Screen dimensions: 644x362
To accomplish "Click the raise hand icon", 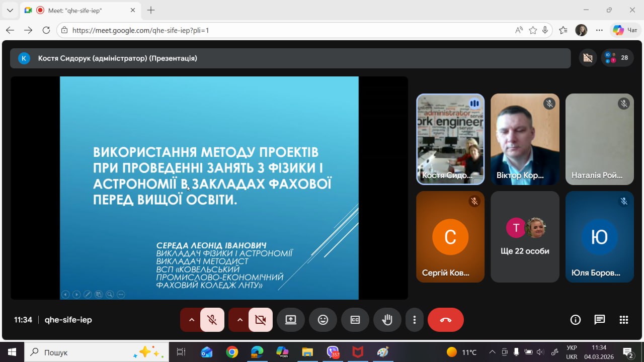I will [x=387, y=320].
